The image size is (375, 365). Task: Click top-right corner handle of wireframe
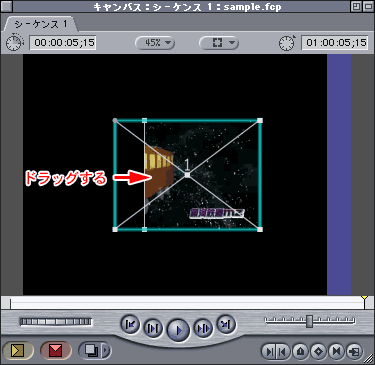(260, 120)
